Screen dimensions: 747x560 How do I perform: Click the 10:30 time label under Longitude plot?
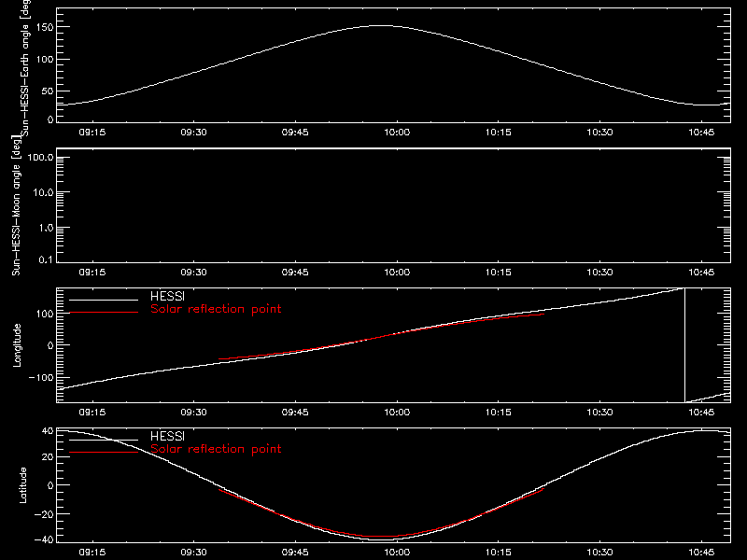point(599,413)
